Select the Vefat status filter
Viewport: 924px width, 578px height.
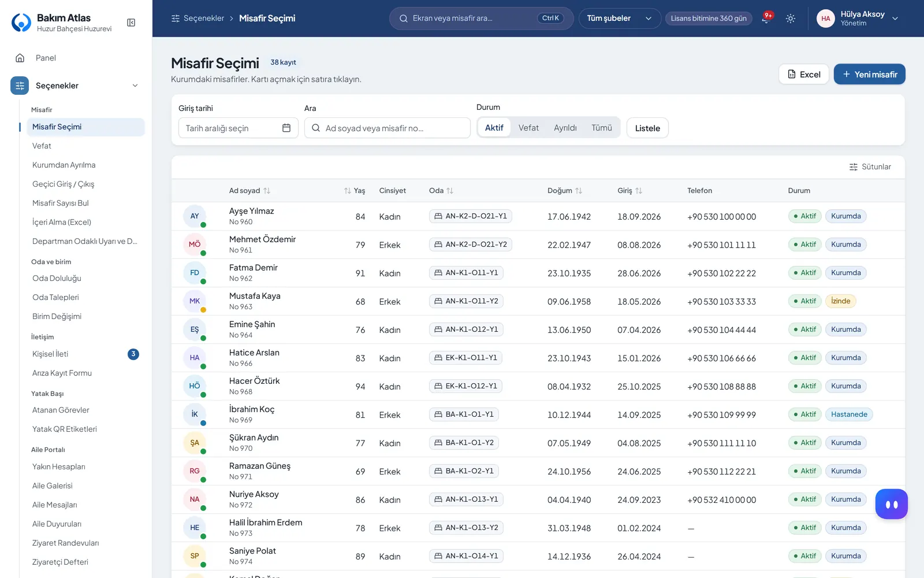pos(528,128)
